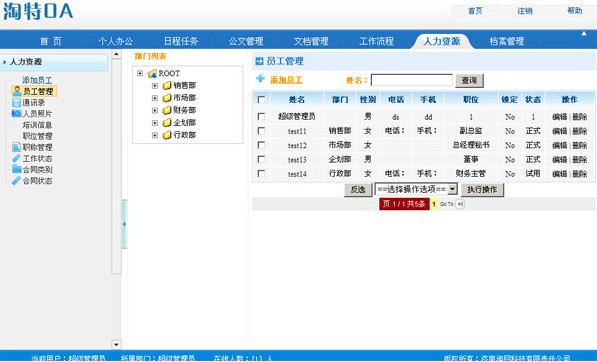Open the 日程任务 tab

coord(181,41)
